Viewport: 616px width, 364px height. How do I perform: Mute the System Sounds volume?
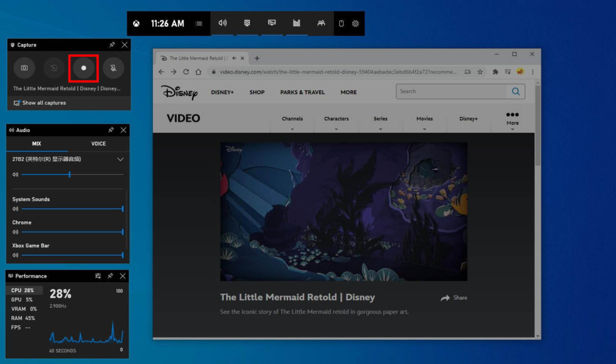[15, 209]
